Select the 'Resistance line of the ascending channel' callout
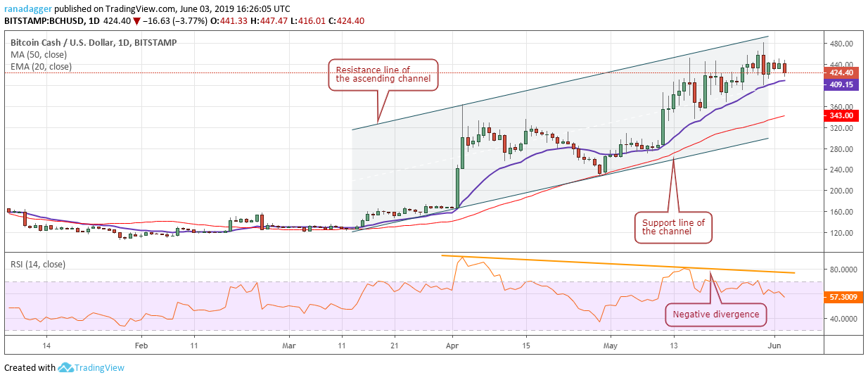 click(x=383, y=75)
